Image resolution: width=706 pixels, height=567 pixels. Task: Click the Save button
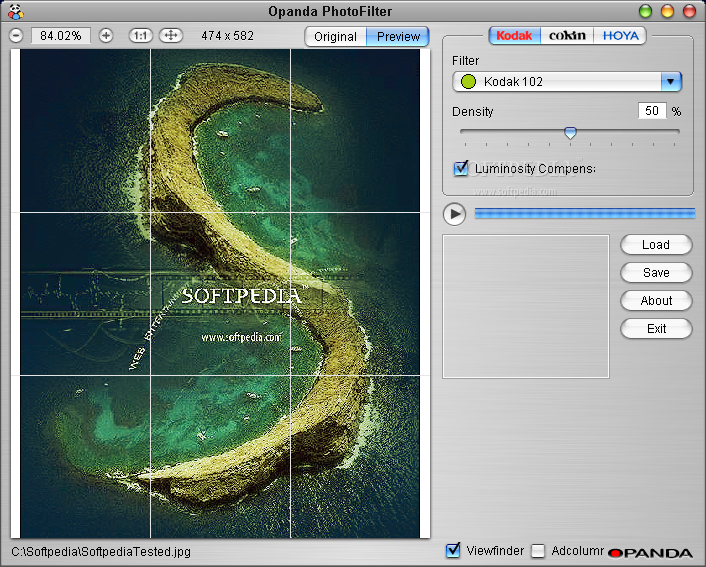[656, 272]
